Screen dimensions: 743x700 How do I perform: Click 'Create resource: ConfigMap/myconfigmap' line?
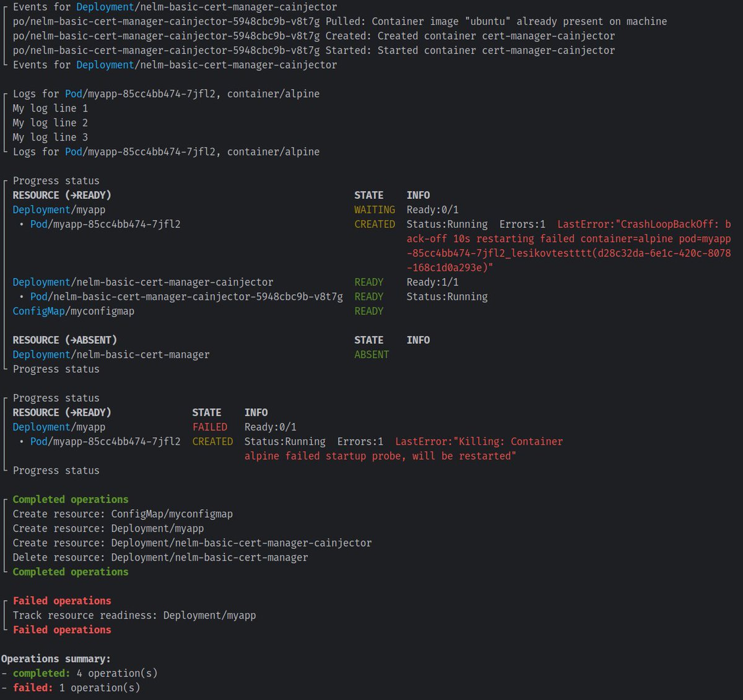point(123,514)
